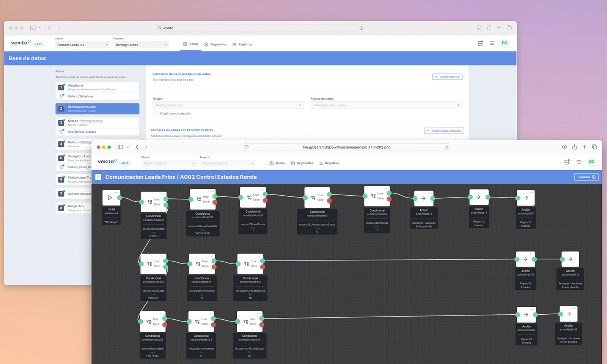Viewport: 607px width, 364px height.
Task: Open Proyecto dropdown in front window
Action: click(228, 163)
